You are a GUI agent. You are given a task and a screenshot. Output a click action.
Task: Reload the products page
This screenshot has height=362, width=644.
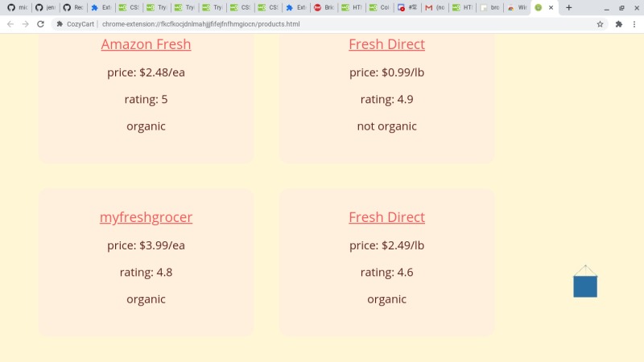point(40,24)
